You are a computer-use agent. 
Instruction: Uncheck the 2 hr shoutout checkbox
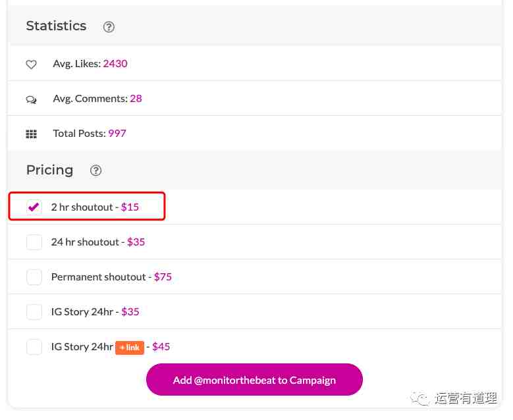pyautogui.click(x=34, y=207)
